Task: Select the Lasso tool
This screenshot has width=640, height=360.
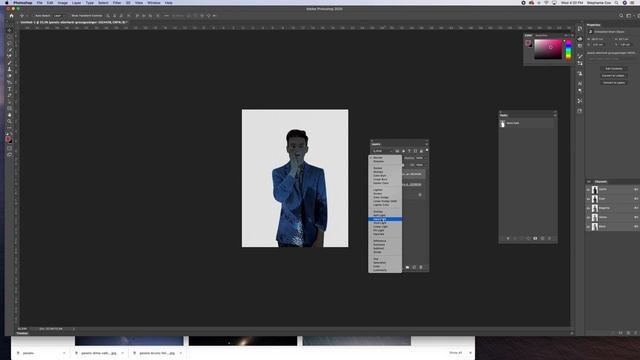Action: pos(10,43)
